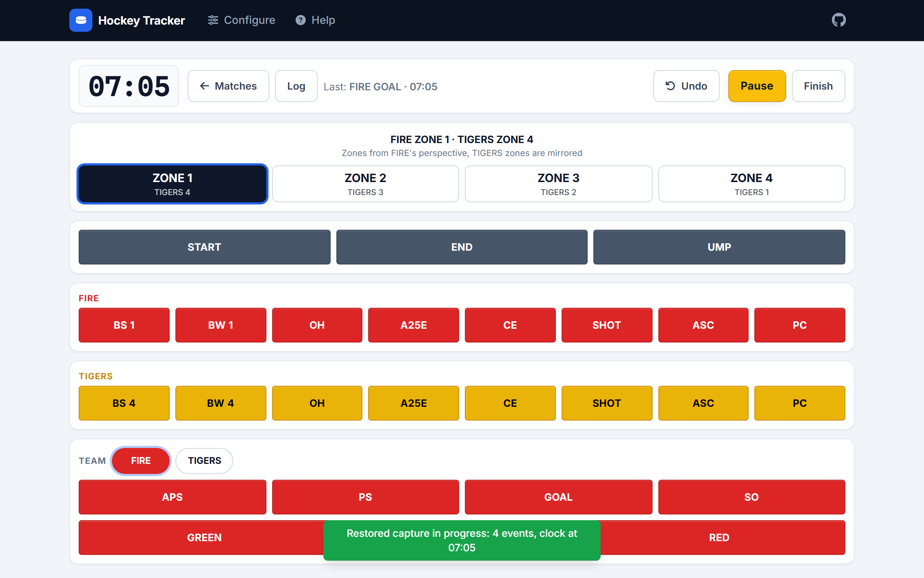Log TIGERS ASC event

(703, 403)
